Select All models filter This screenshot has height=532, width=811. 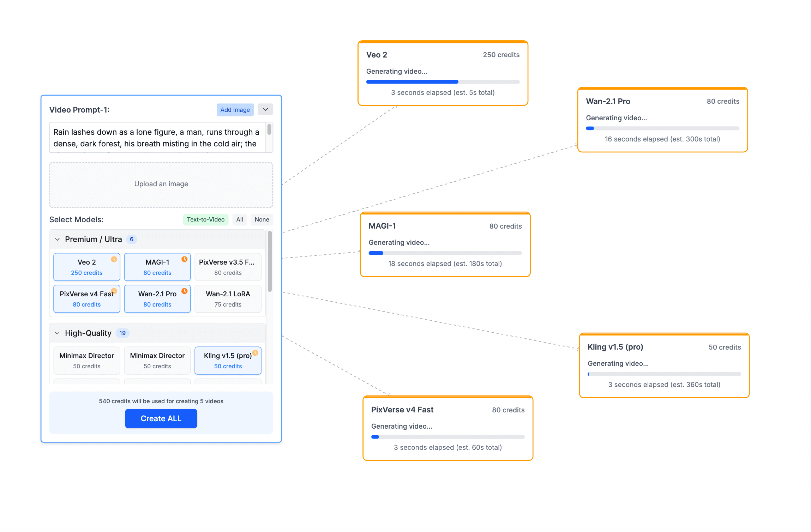click(x=240, y=219)
